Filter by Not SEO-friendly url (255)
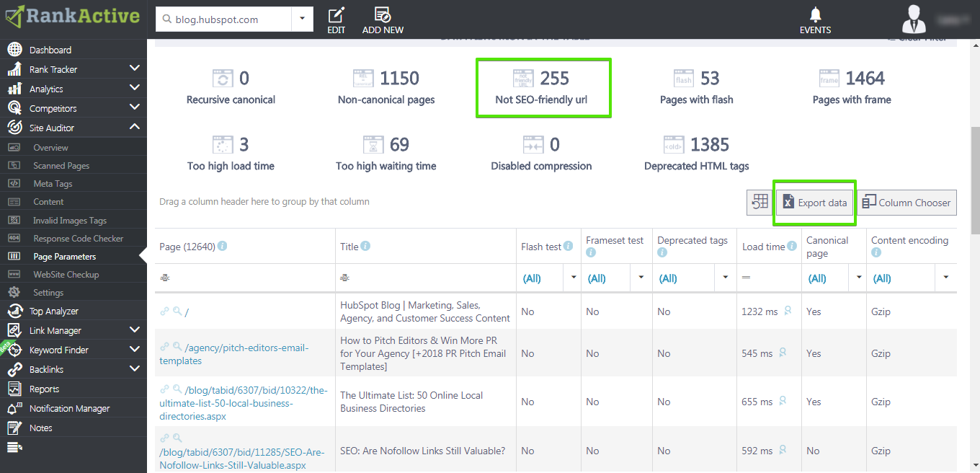The image size is (980, 473). [x=541, y=87]
